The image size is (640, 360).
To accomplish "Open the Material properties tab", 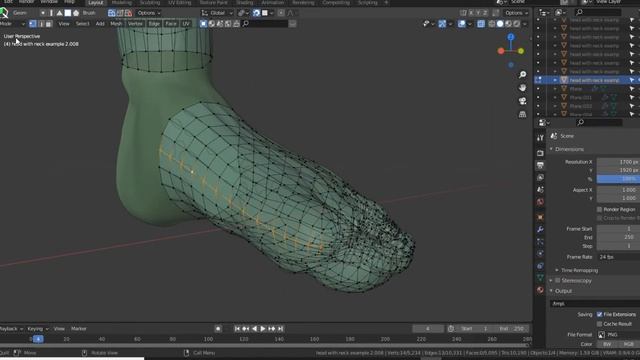I will click(x=540, y=290).
